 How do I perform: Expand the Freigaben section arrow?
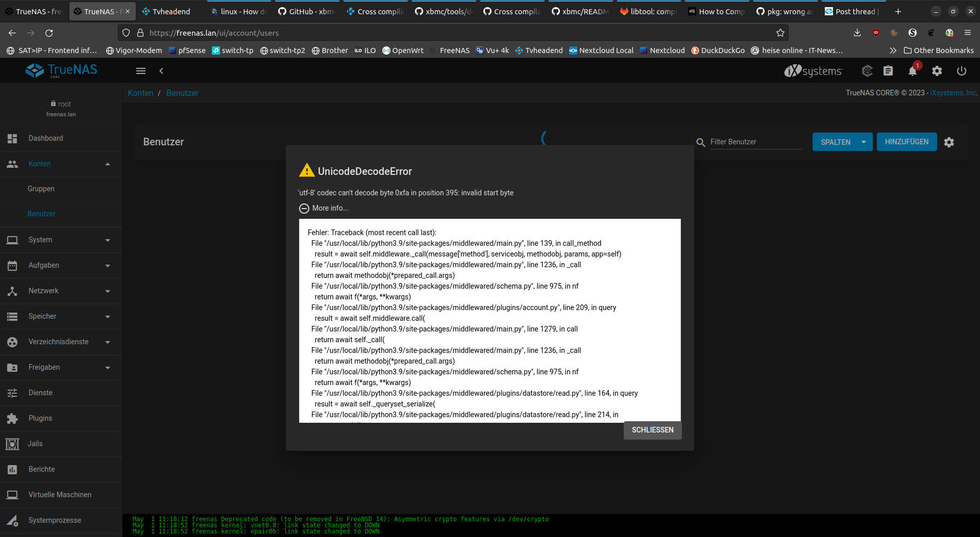108,368
